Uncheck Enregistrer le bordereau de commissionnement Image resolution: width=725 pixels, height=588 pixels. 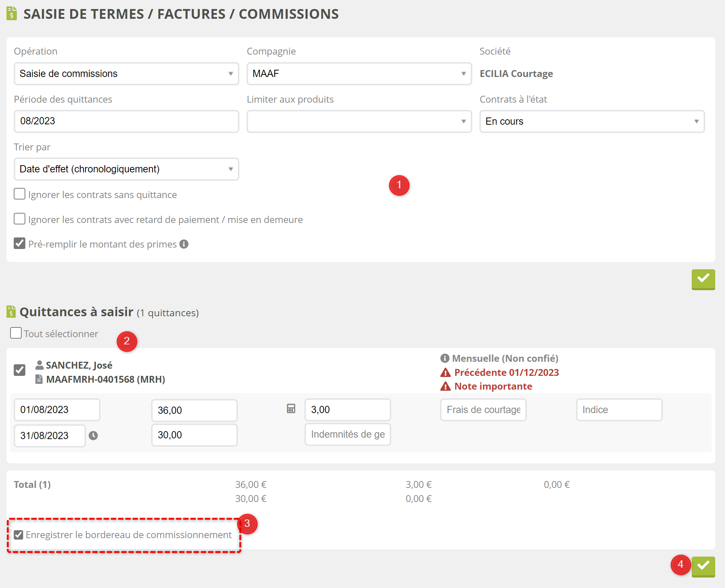tap(18, 535)
